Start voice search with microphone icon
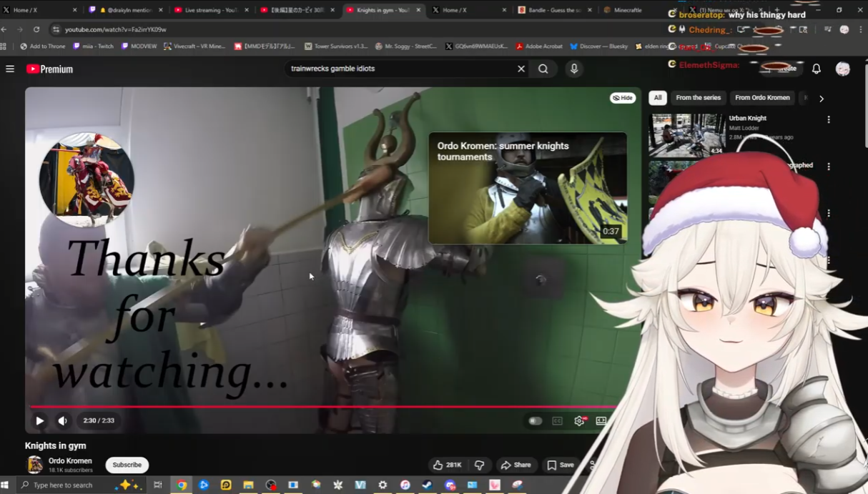 (x=573, y=69)
